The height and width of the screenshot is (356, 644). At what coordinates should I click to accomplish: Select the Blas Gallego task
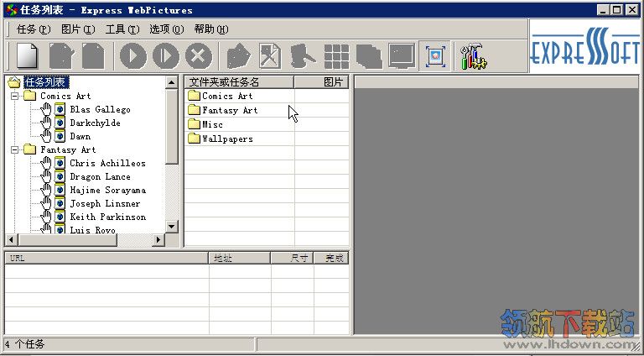[101, 109]
